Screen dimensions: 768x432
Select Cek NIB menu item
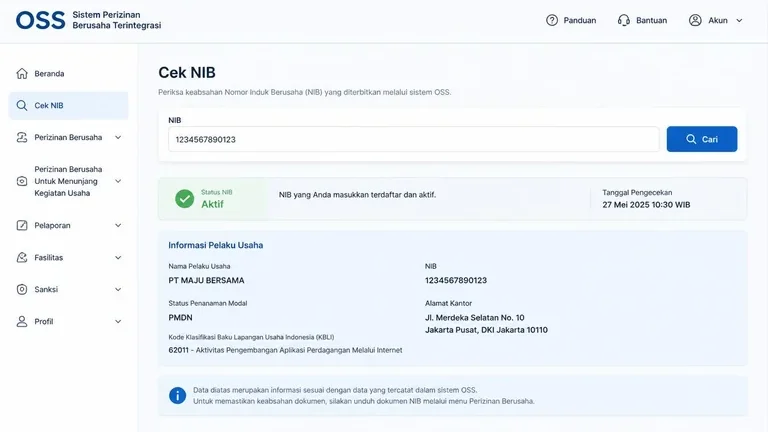click(x=69, y=105)
